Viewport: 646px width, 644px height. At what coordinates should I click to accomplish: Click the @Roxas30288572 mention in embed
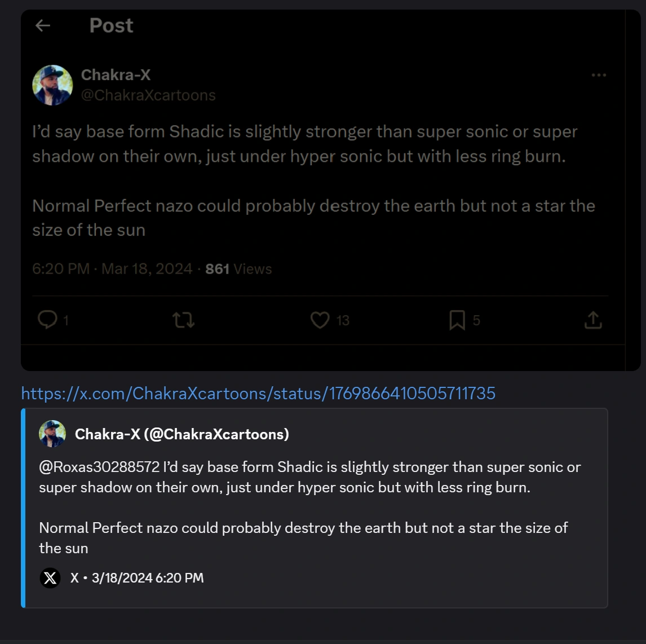(x=99, y=467)
